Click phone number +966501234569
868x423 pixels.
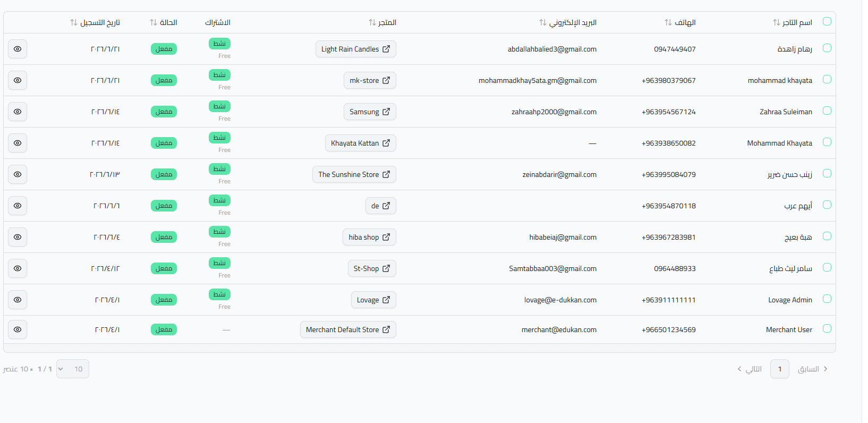[668, 329]
